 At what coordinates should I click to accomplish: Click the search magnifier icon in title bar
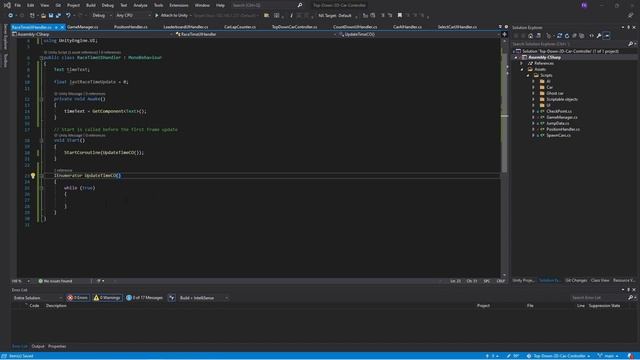[x=300, y=5]
